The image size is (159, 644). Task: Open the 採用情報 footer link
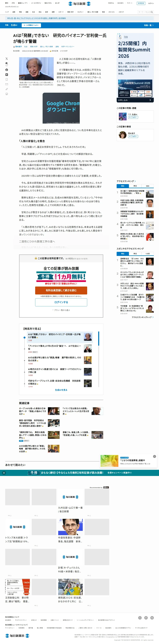click(44, 620)
